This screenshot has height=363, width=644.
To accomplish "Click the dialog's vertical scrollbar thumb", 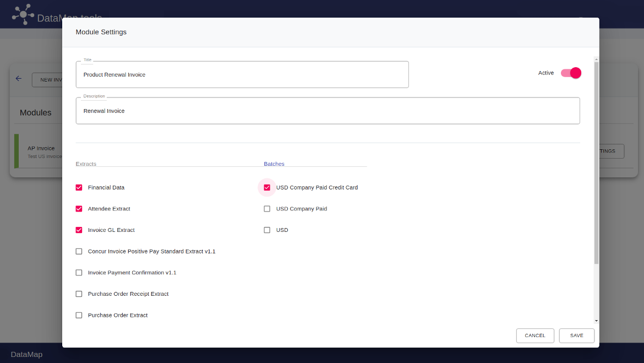I will coord(596,160).
